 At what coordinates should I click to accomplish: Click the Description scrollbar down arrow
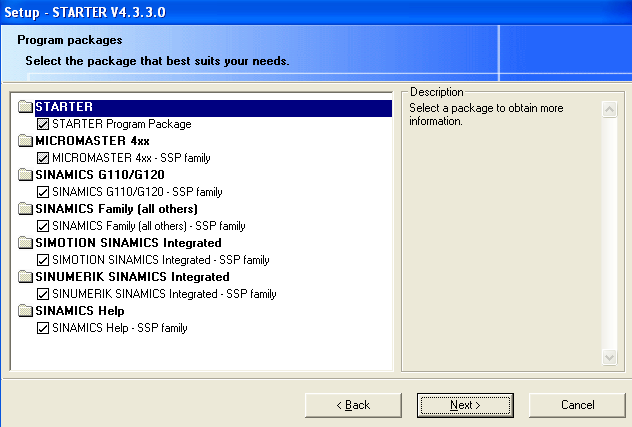(609, 357)
